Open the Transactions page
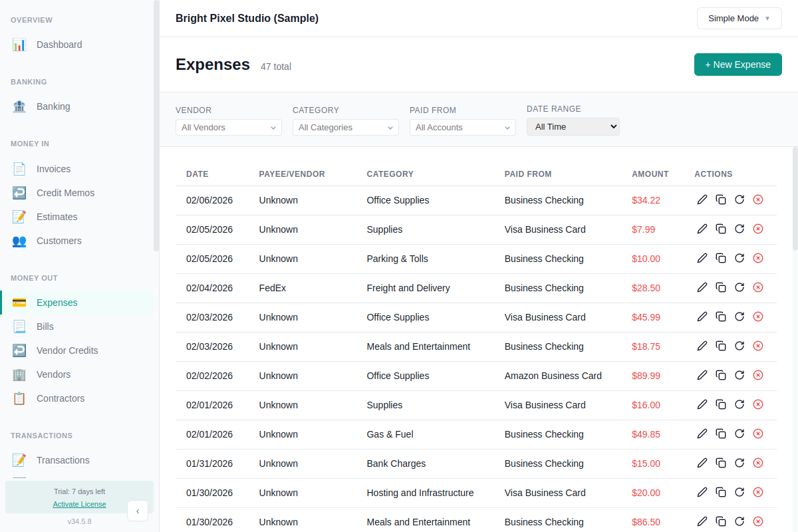 click(x=63, y=460)
